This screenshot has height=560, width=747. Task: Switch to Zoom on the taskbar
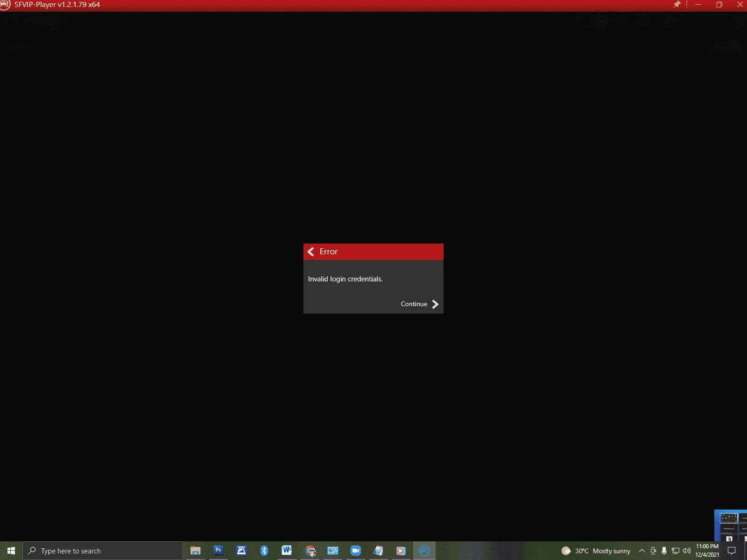pos(356,551)
